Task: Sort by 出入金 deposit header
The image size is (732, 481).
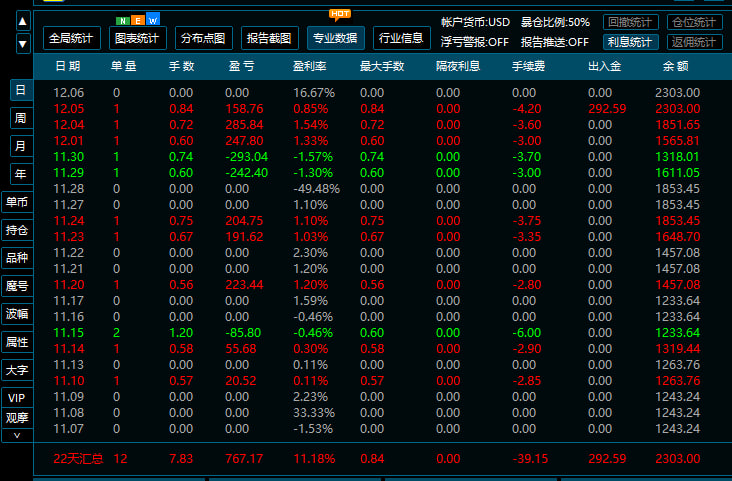Action: click(605, 66)
